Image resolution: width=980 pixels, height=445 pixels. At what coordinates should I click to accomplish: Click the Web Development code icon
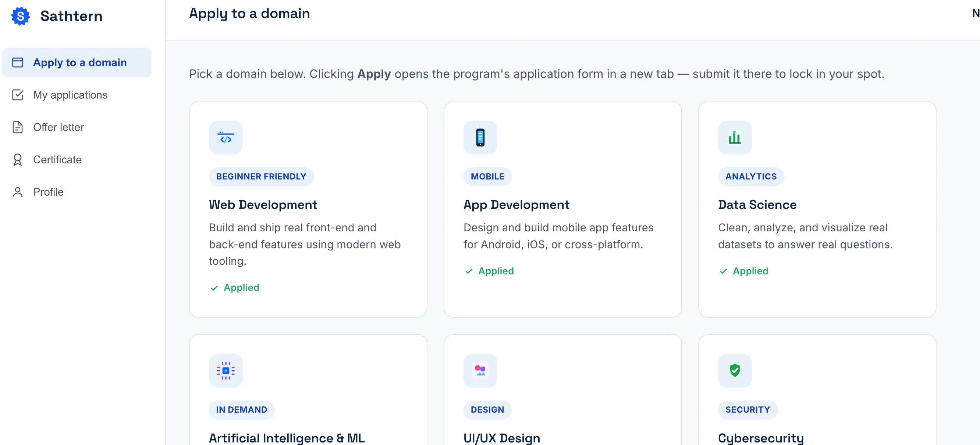tap(226, 137)
